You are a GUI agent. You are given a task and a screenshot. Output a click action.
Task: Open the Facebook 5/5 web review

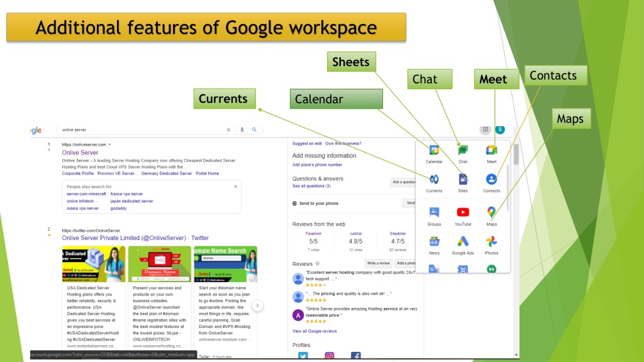313,241
